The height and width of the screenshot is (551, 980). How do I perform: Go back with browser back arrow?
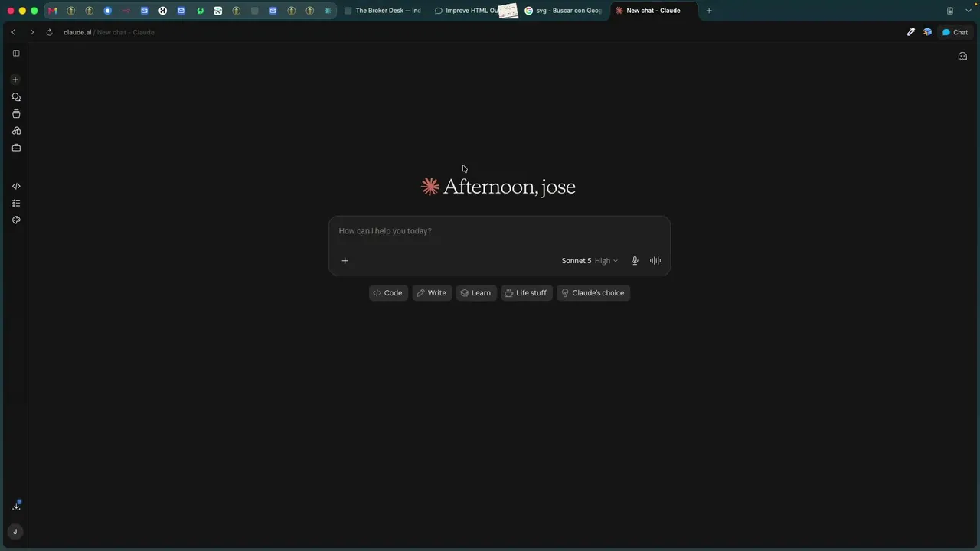coord(13,32)
